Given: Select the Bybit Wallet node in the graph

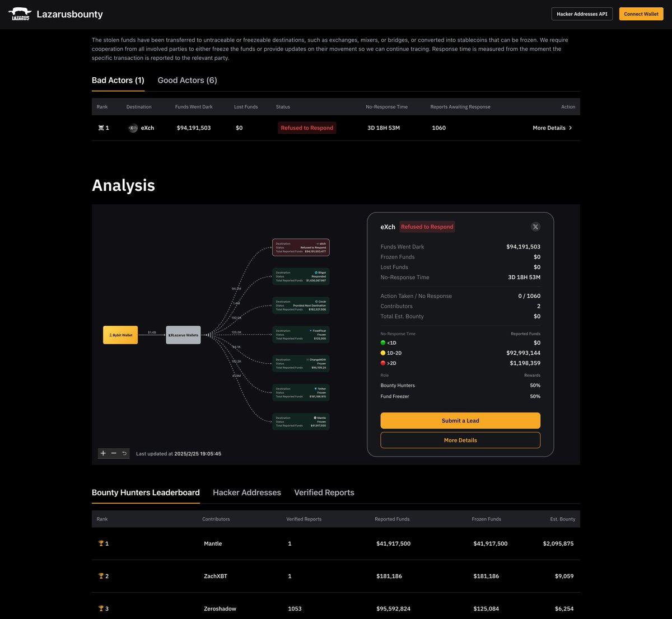Looking at the screenshot, I should [x=120, y=335].
